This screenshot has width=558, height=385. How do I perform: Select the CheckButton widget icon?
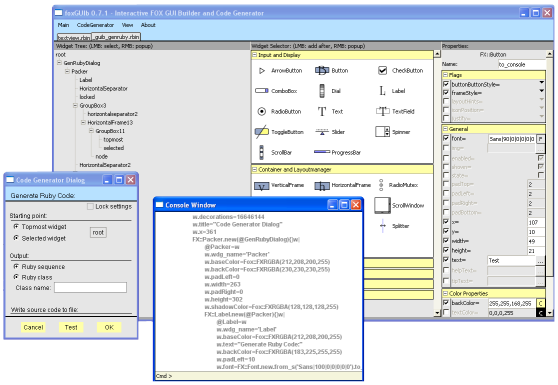click(382, 70)
